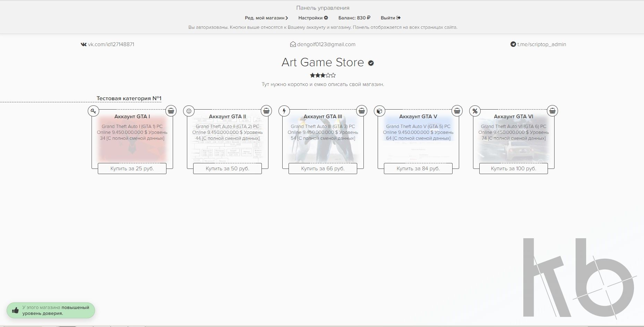
Task: Click basket icon on Аккаунт GTA II
Action: (266, 111)
